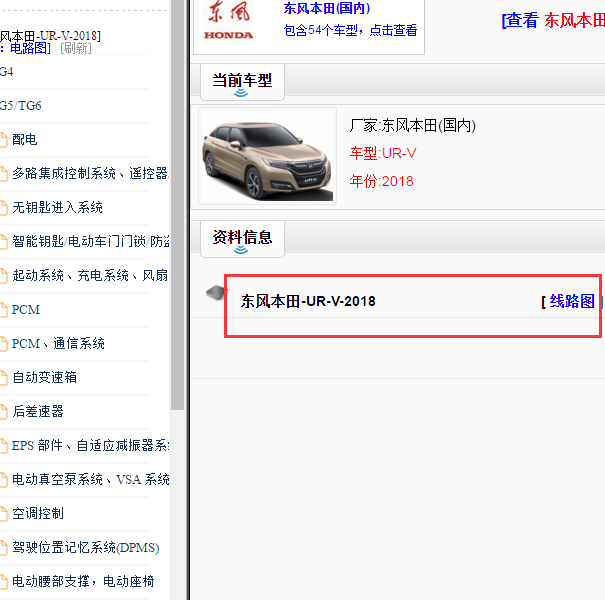Click folder icon beside 电动腰部支撑
The width and height of the screenshot is (605, 600).
[3, 581]
